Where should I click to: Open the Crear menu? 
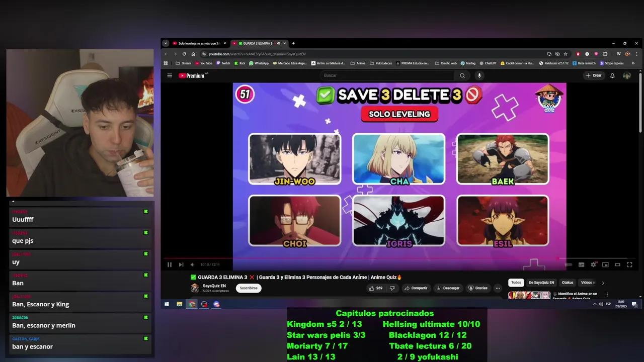coord(594,75)
